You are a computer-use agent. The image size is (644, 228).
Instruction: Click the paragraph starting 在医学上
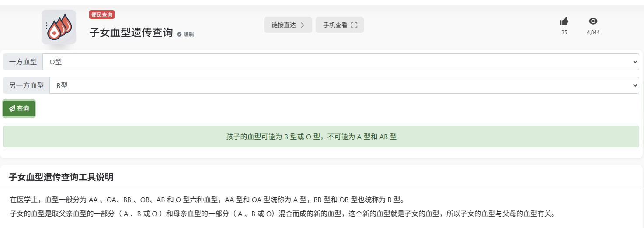point(207,200)
